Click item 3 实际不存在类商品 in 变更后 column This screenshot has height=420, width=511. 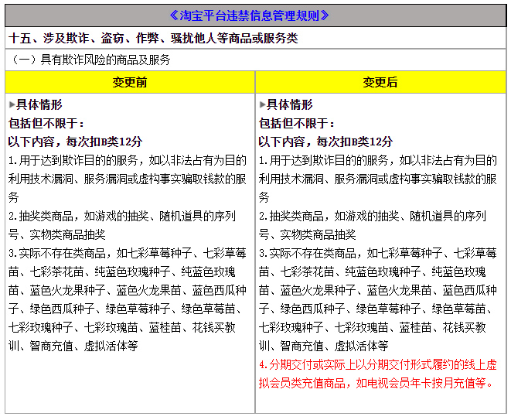click(x=378, y=299)
